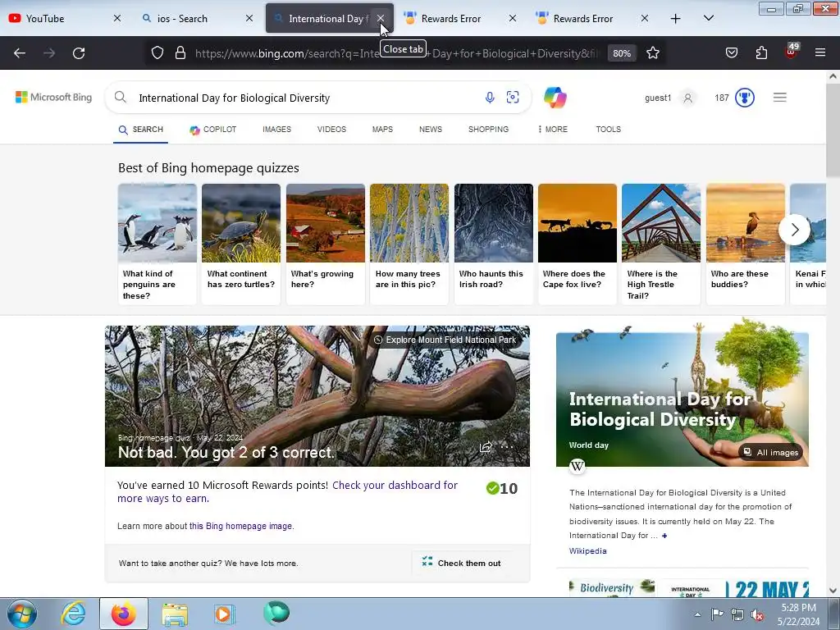The height and width of the screenshot is (630, 840).
Task: Open the High Trestle Trail quiz card
Action: click(x=661, y=244)
